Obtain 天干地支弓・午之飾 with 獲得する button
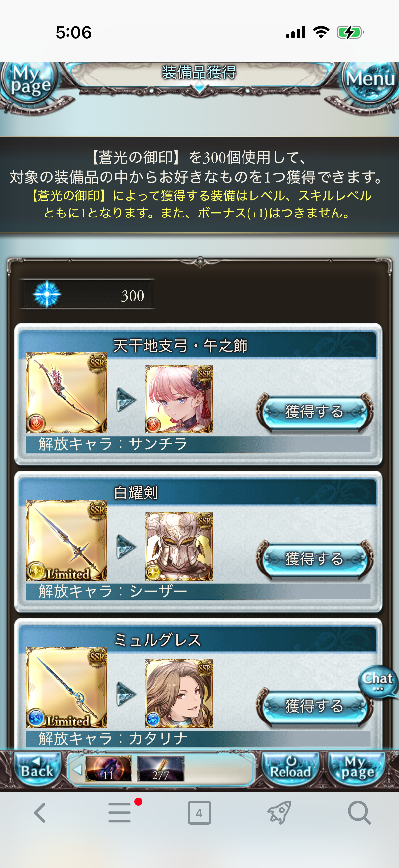Viewport: 399px width, 868px height. (x=315, y=412)
